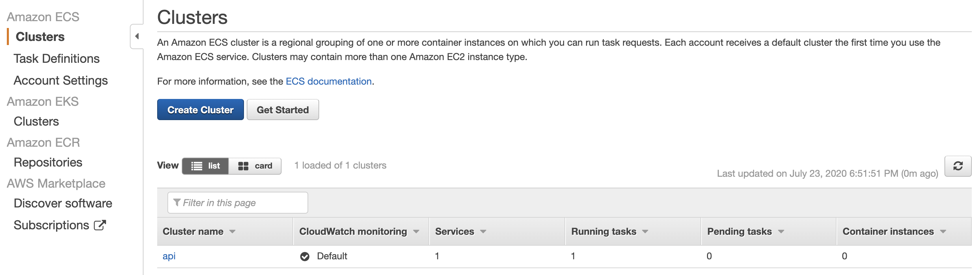Screen dimensions: 980x275
Task: Sort by Services column arrow
Action: tap(483, 231)
